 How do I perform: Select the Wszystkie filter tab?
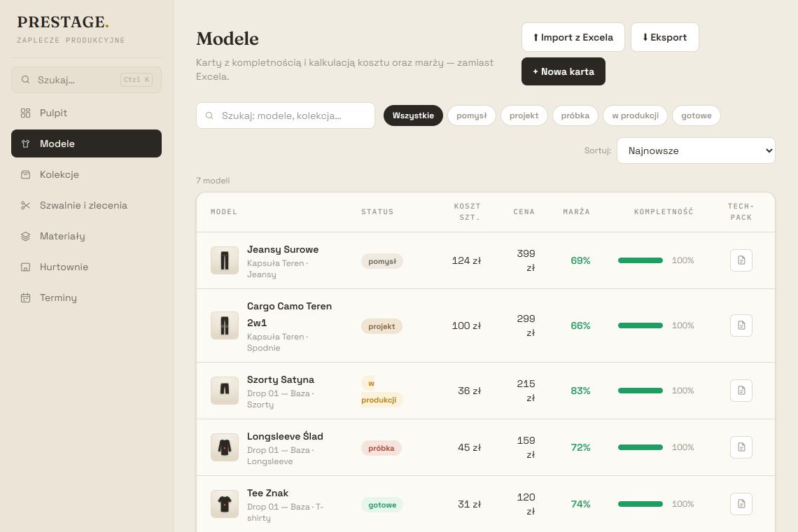(x=413, y=115)
